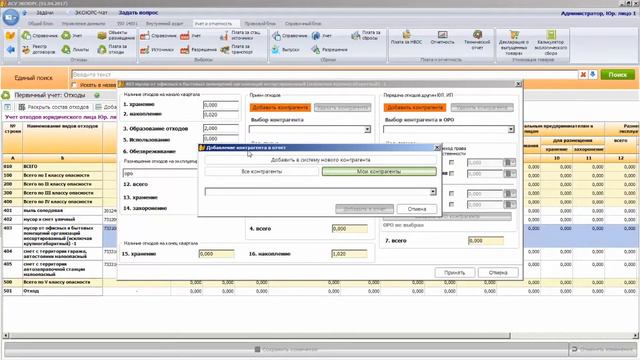The width and height of the screenshot is (640, 360).
Task: Open Отчетность in the ribbon
Action: coord(442,38)
